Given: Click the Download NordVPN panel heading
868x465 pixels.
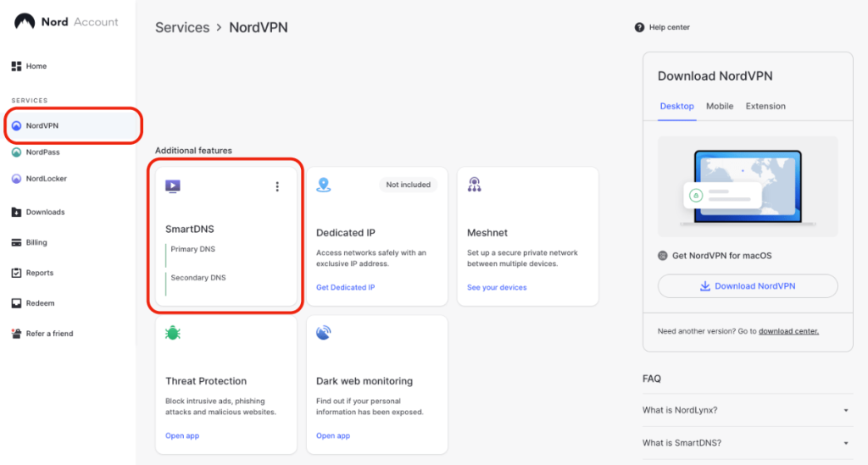Looking at the screenshot, I should coord(715,76).
